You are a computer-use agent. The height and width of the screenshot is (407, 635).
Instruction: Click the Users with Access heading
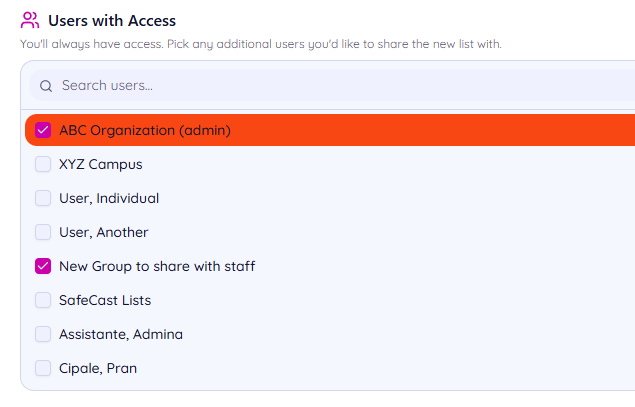click(x=112, y=21)
